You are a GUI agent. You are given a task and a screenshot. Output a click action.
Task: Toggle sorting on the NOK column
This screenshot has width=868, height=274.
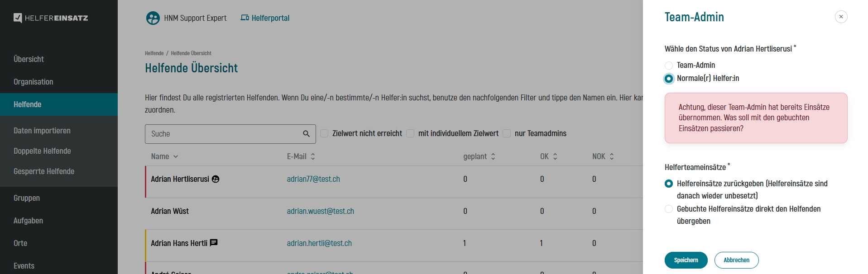(x=612, y=156)
